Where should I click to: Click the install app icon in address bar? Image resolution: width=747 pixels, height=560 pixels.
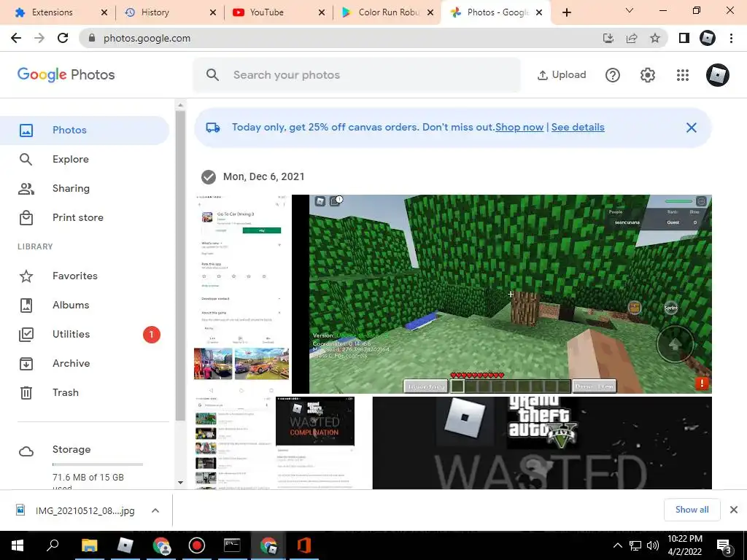click(x=608, y=38)
